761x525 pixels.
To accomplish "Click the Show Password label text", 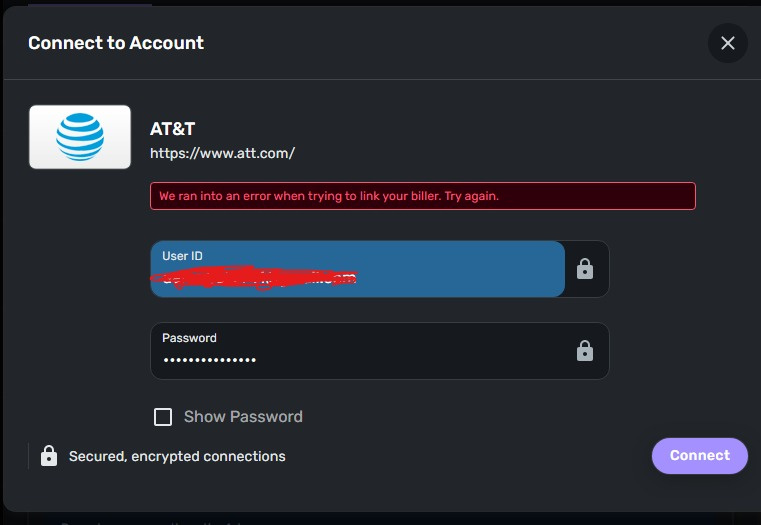I will (x=243, y=416).
